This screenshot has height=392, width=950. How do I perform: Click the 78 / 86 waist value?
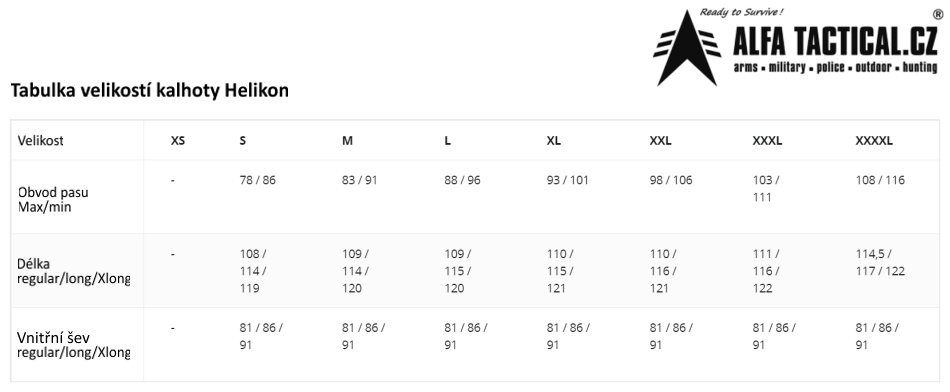tap(257, 180)
